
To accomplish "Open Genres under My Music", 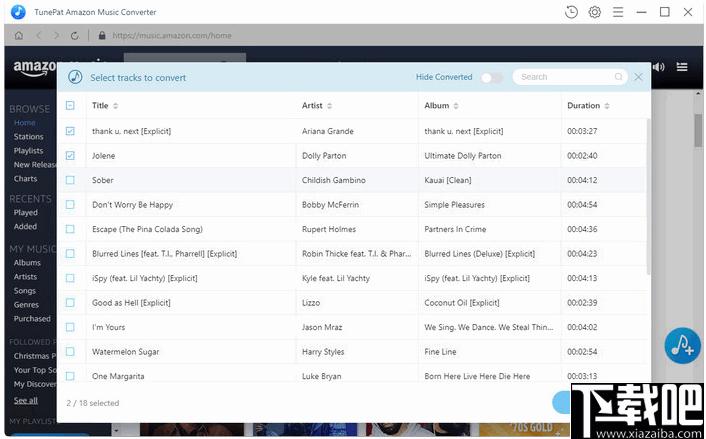I will click(x=26, y=305).
